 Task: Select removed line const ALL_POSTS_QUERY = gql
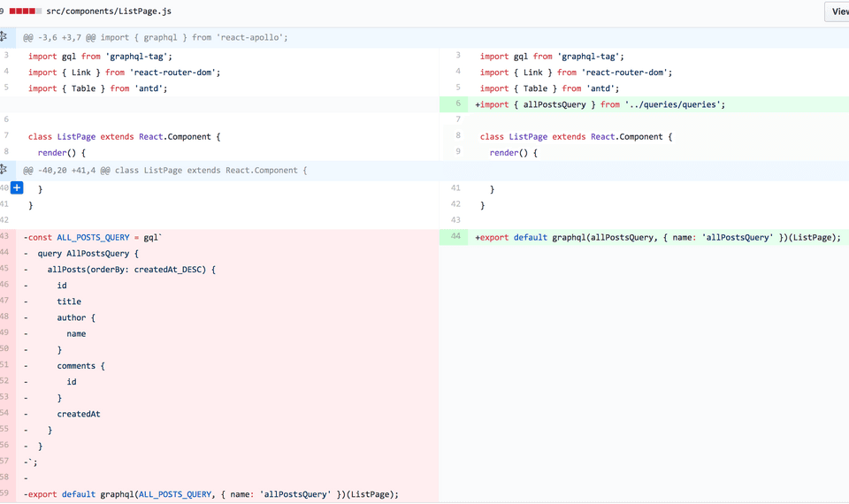[93, 237]
